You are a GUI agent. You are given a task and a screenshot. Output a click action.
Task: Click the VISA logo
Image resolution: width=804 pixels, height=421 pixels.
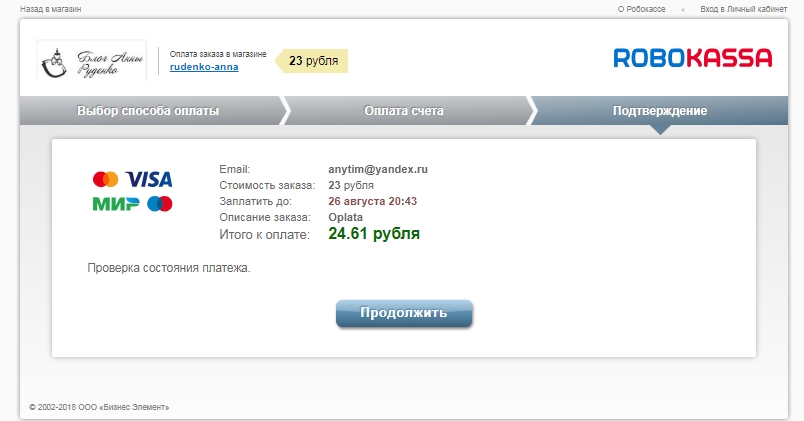point(149,179)
